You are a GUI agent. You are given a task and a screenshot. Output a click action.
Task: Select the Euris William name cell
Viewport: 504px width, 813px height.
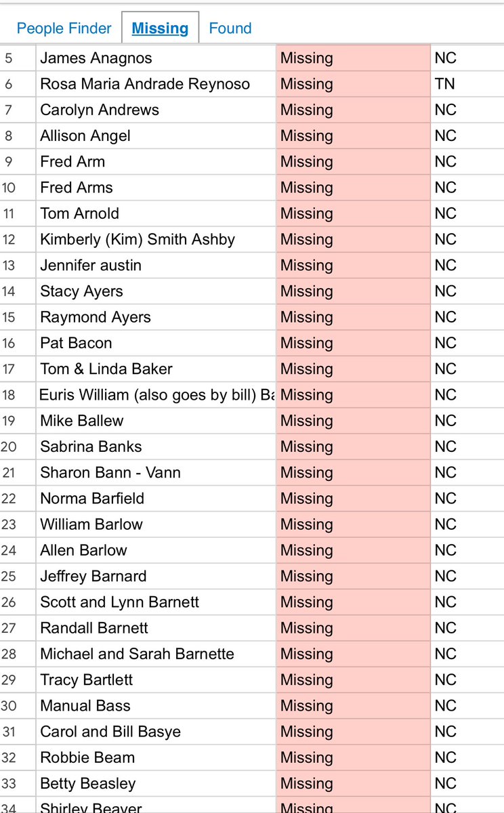pyautogui.click(x=156, y=395)
